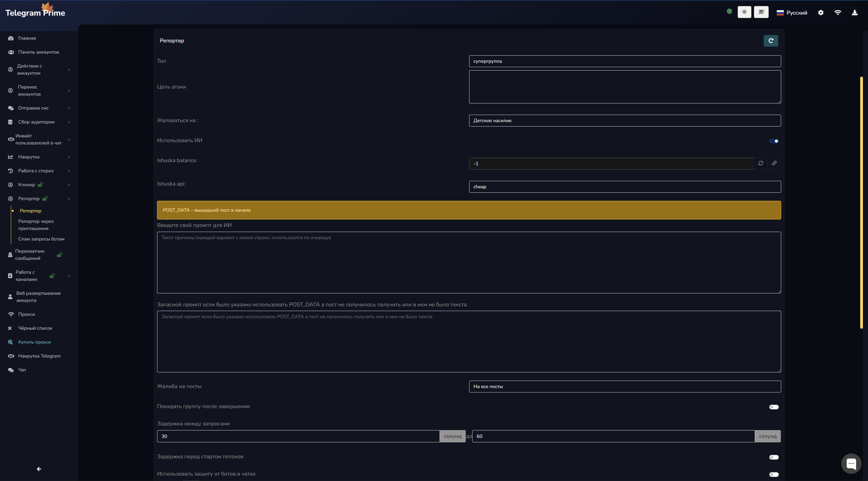868x481 pixels.
Task: Switch theme with the sun button
Action: point(744,12)
